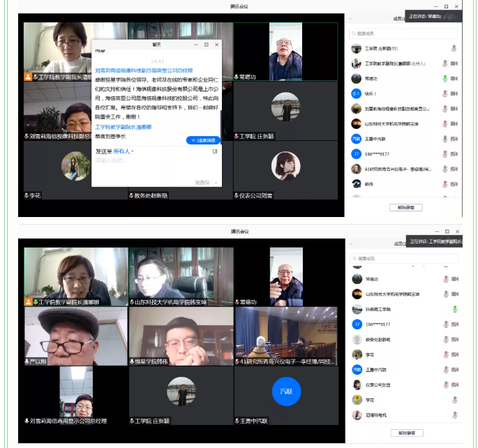Click mic icon for 教务处赵新艳 in member list
The height and width of the screenshot is (448, 478).
coord(446,339)
